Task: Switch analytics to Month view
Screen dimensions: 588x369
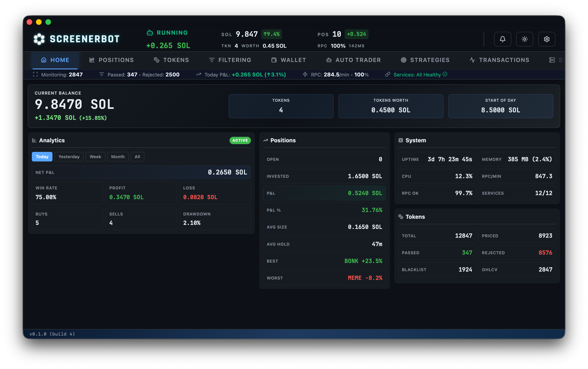Action: pyautogui.click(x=118, y=157)
